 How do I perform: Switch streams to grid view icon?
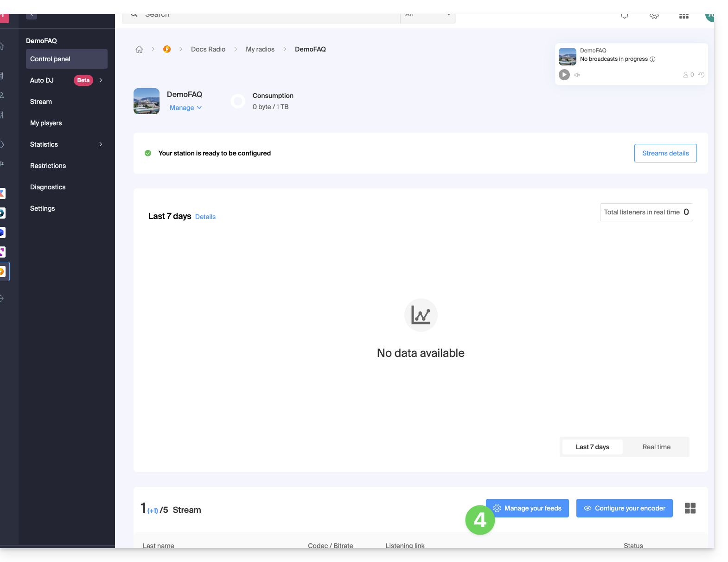690,508
